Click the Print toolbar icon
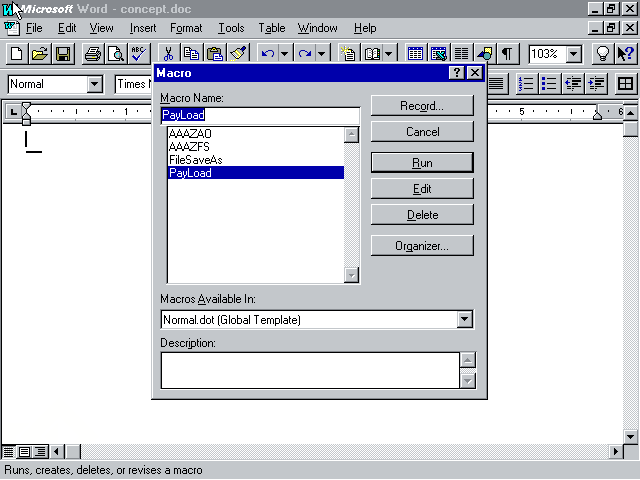640x480 pixels. [x=93, y=53]
